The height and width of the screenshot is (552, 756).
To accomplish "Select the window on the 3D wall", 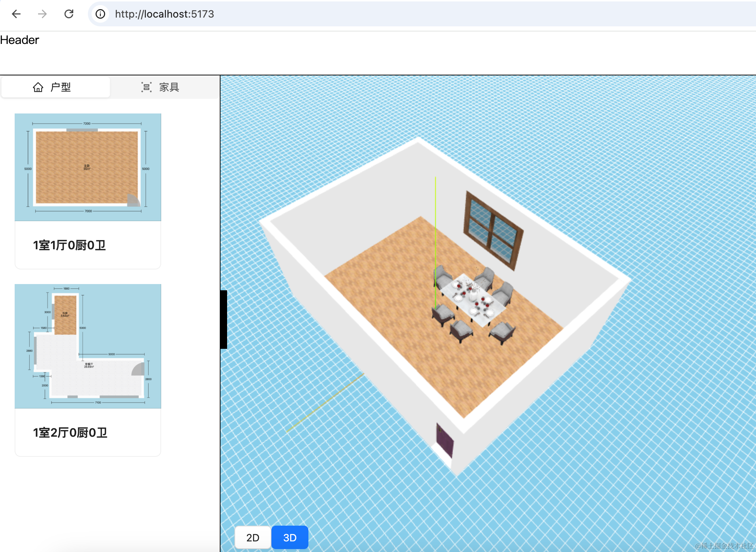I will click(493, 231).
